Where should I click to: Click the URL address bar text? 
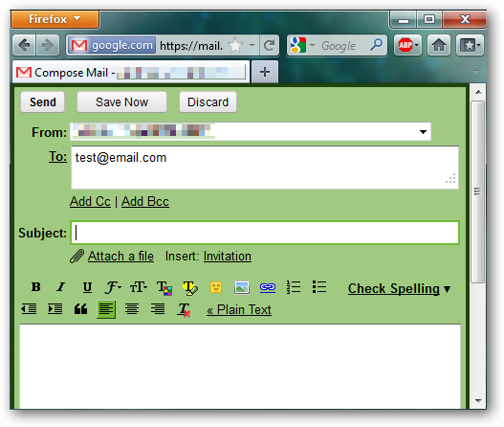[191, 46]
